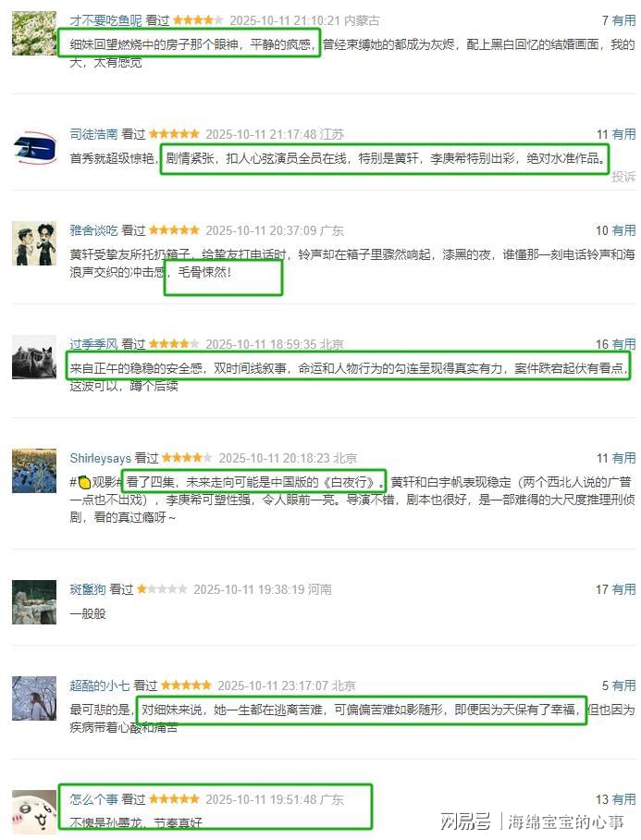Click 怎么个事 cartoon face avatar

(x=33, y=812)
